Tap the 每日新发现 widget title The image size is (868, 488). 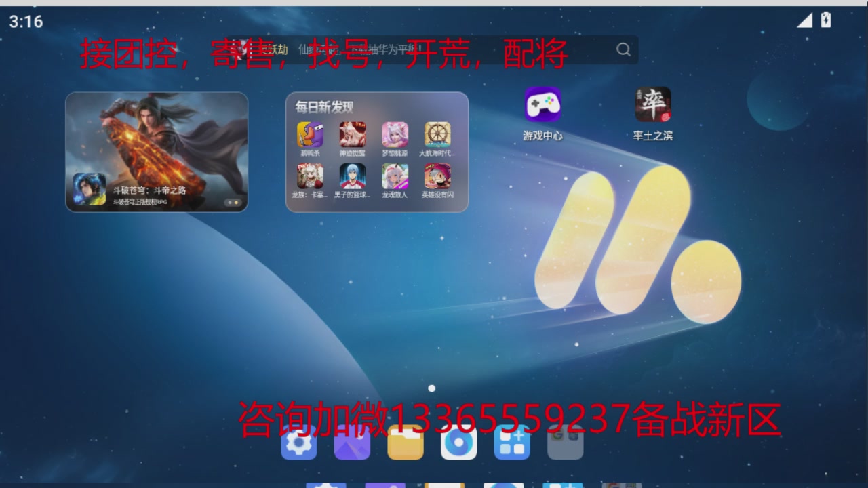click(324, 107)
